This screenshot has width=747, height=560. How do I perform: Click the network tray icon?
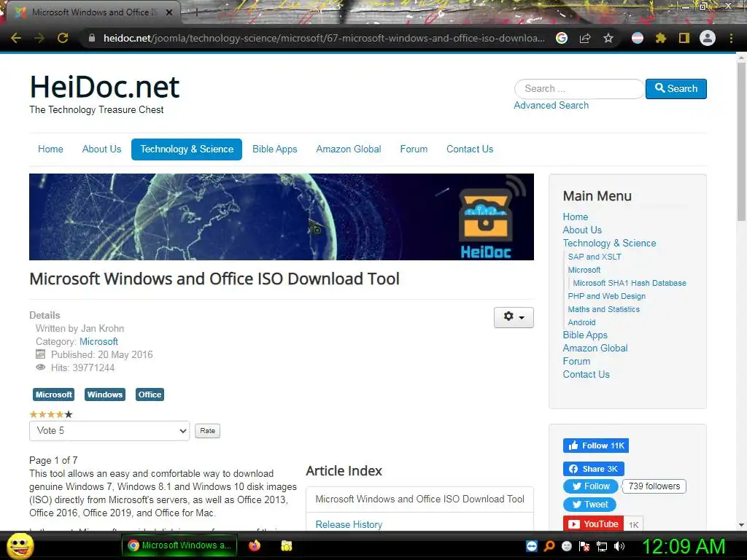point(602,546)
